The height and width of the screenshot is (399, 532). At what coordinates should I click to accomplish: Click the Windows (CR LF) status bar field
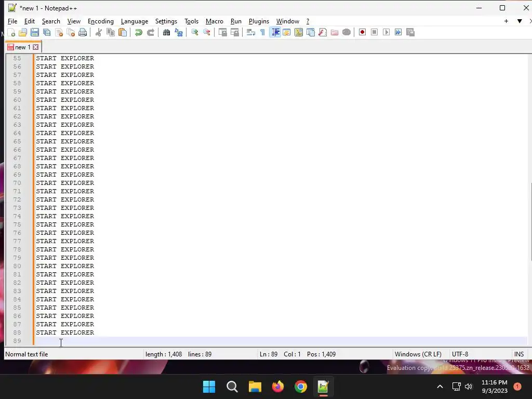[418, 354]
